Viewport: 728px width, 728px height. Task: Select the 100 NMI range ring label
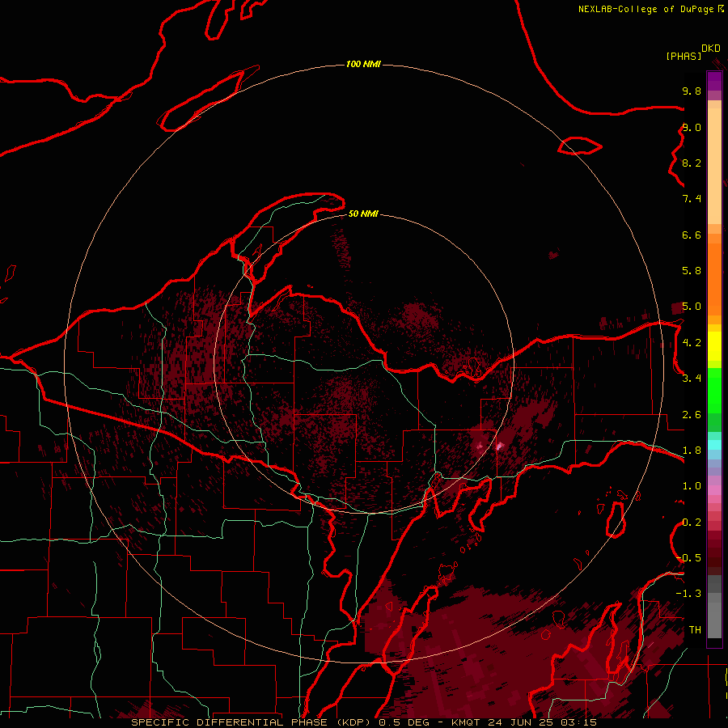click(363, 64)
